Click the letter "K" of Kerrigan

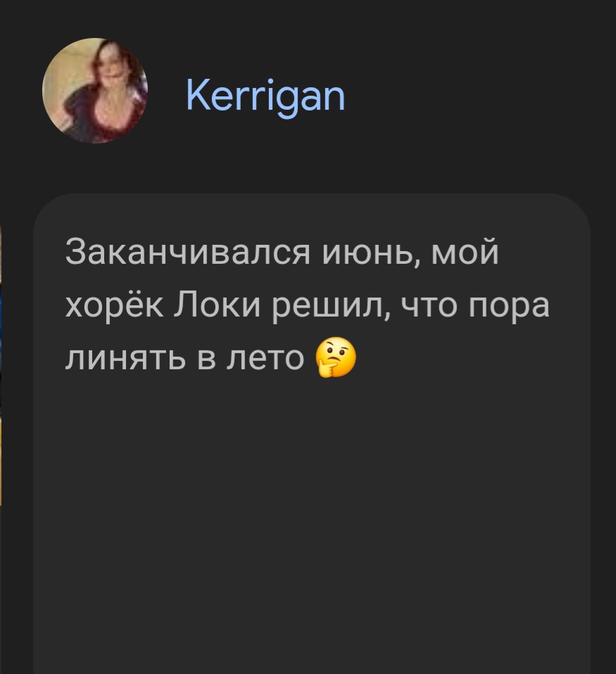pos(197,94)
